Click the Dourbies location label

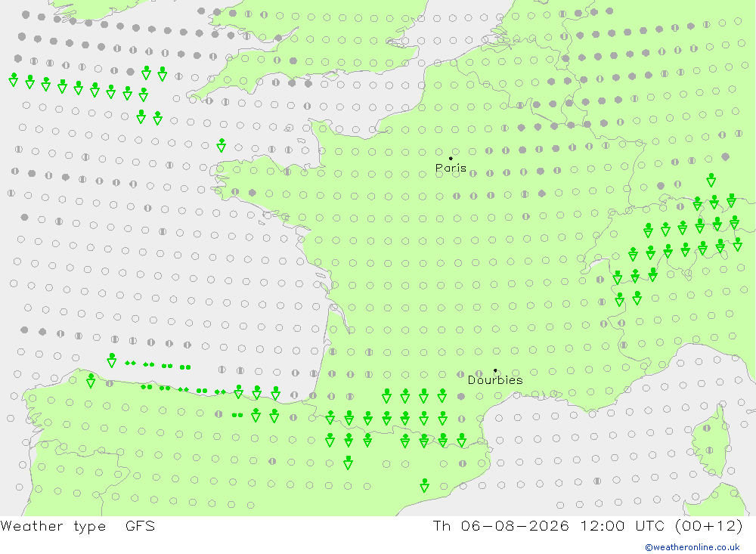[x=495, y=380]
